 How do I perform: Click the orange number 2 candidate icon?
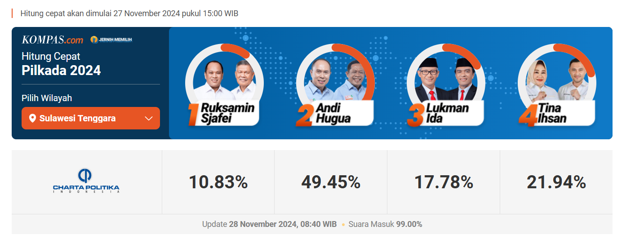point(304,116)
